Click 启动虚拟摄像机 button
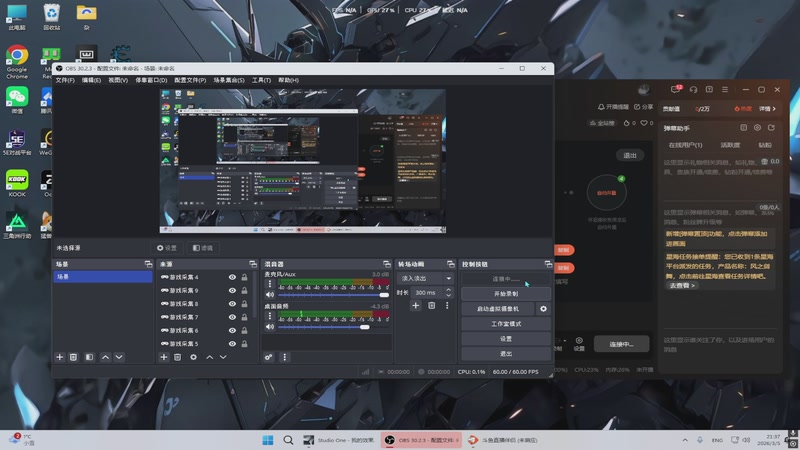The image size is (800, 450). (498, 309)
